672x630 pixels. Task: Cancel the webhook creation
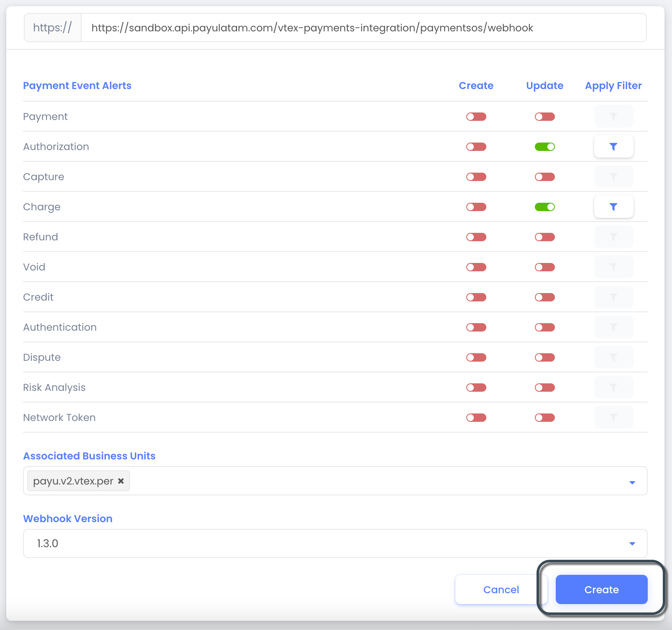pyautogui.click(x=501, y=589)
